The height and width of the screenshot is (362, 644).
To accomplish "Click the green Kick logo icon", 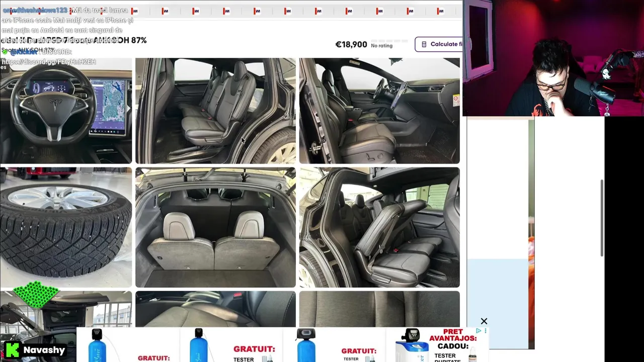I will tap(12, 350).
